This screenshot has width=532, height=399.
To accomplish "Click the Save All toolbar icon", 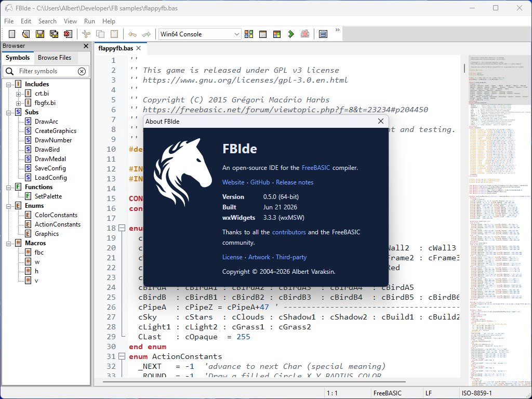I will click(54, 34).
